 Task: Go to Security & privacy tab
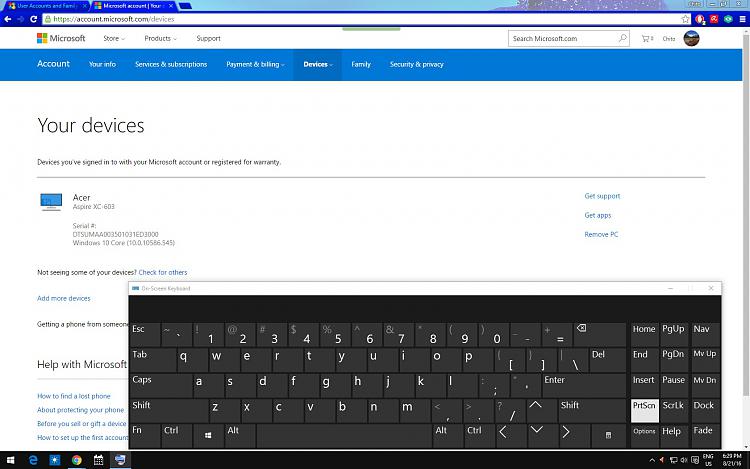tap(416, 64)
